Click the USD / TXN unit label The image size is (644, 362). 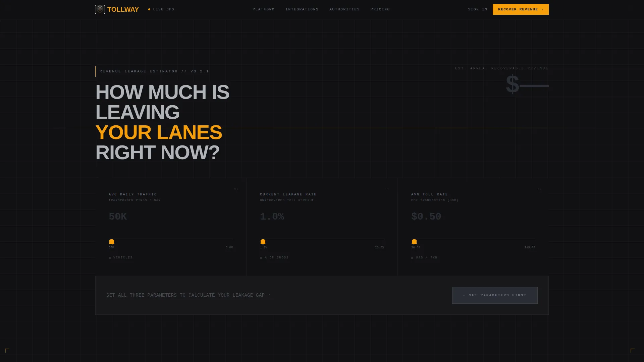click(x=427, y=258)
